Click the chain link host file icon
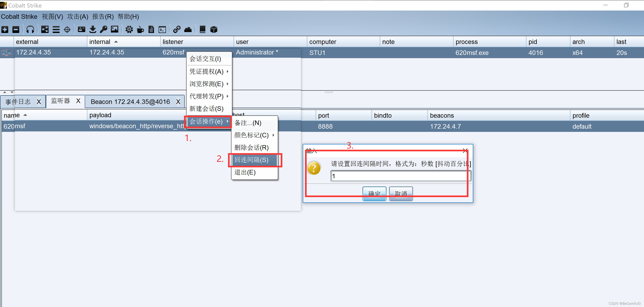This screenshot has height=307, width=644. (x=177, y=30)
